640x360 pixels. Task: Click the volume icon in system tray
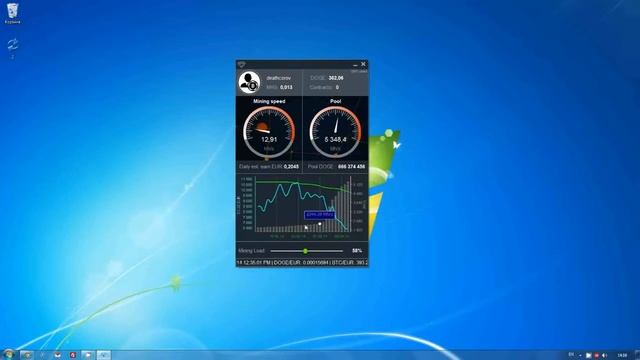pos(604,356)
